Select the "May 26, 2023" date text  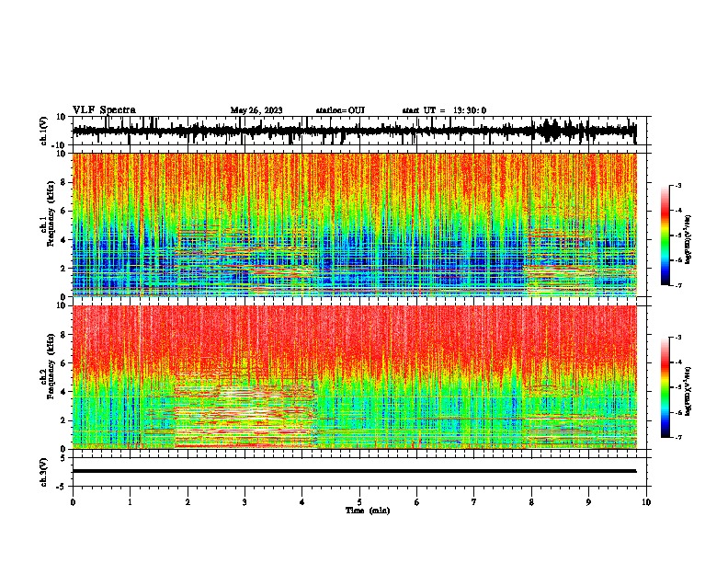[256, 110]
